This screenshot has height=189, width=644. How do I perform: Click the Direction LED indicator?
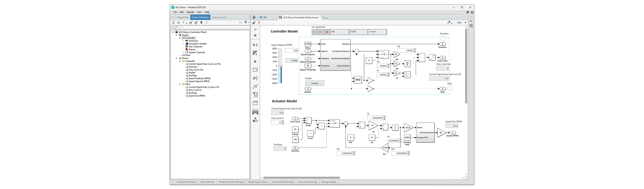click(x=443, y=38)
